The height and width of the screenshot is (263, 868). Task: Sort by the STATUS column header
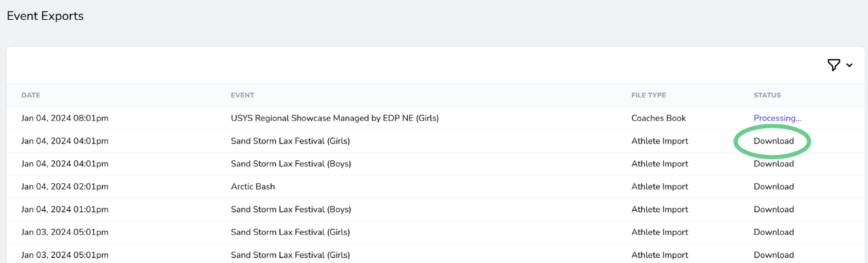(x=767, y=95)
